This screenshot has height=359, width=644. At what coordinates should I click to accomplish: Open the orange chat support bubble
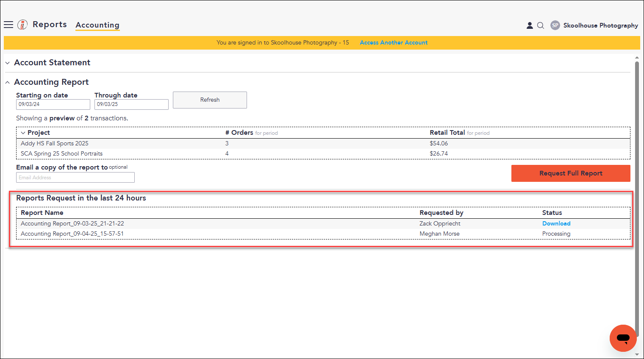623,338
